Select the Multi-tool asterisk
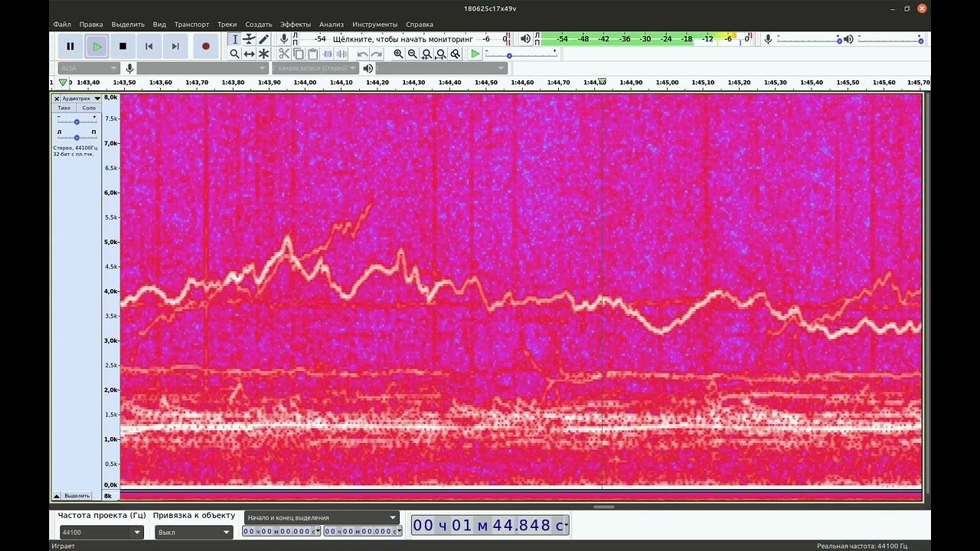Screen dimensions: 980x551 click(x=264, y=54)
